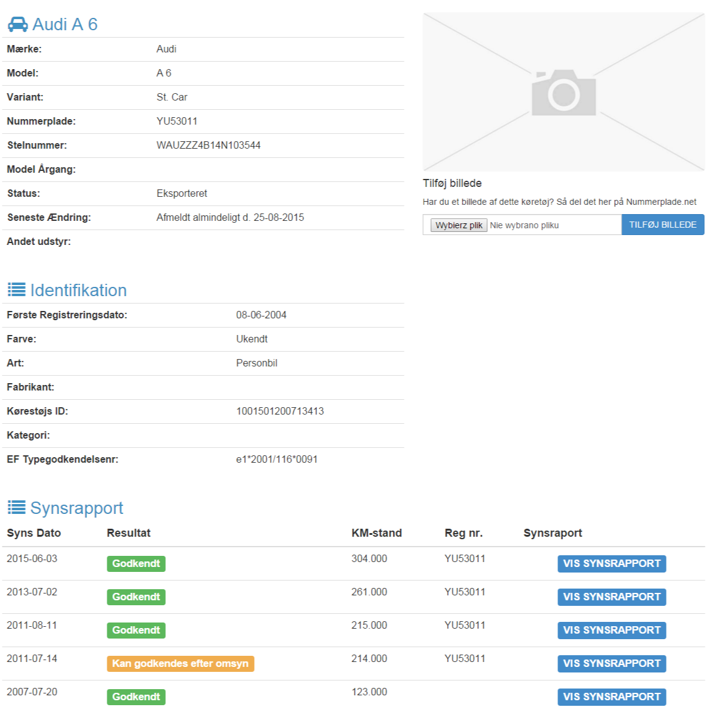Click the camera placeholder image
Image resolution: width=719 pixels, height=728 pixels.
[x=564, y=92]
